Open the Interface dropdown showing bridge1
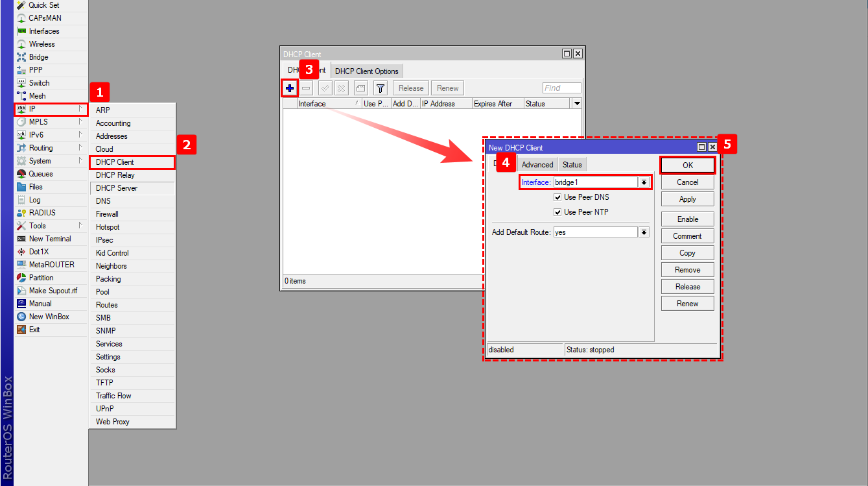Screen dimensions: 868x486 pos(644,182)
